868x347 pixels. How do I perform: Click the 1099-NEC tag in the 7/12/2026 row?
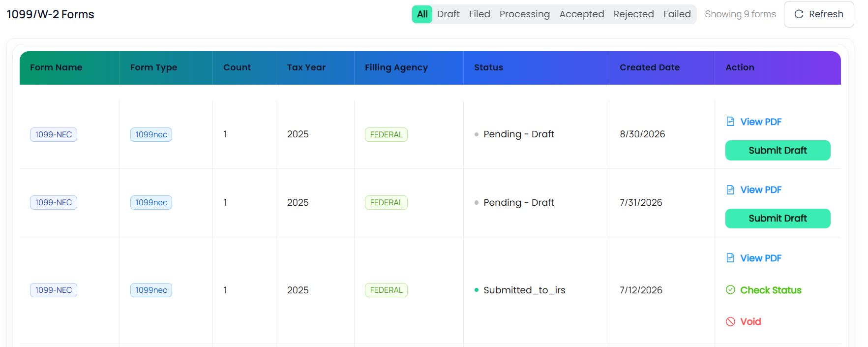pos(54,290)
